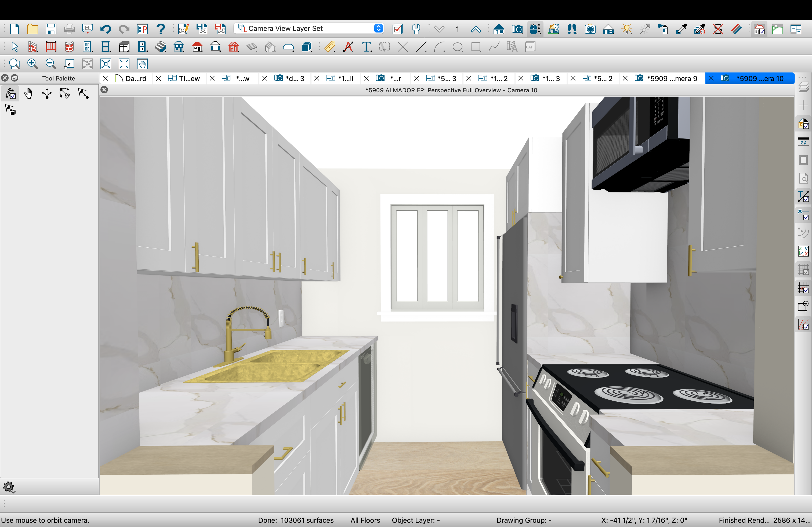Open the preferences wrench icon

coord(416,29)
